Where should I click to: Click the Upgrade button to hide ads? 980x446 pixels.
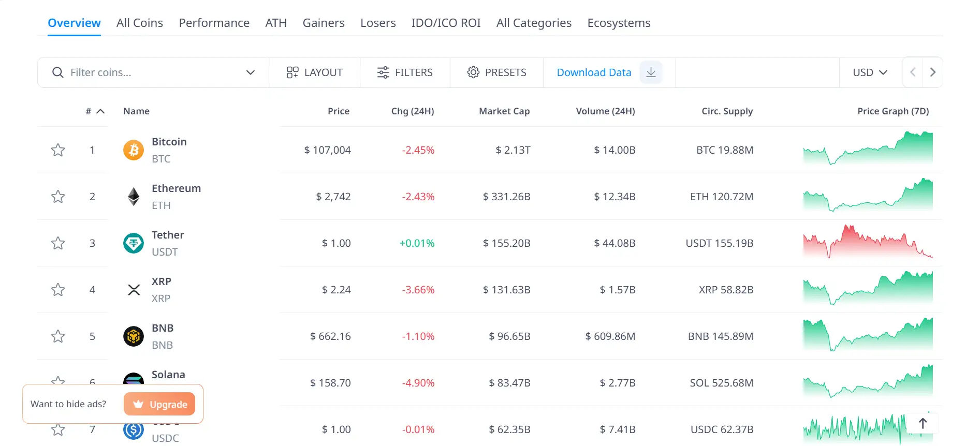(159, 404)
